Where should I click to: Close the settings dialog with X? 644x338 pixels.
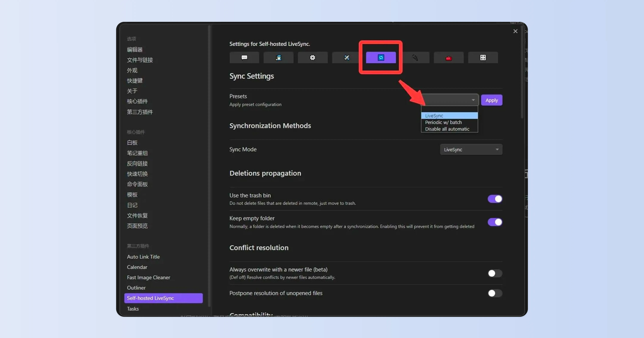[x=515, y=31]
